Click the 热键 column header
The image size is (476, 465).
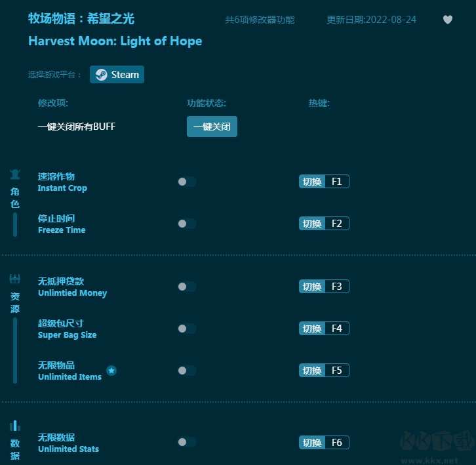(319, 103)
